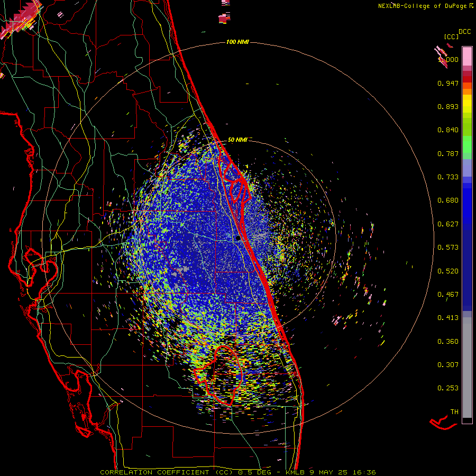Pick the red color band in legend

467,79
